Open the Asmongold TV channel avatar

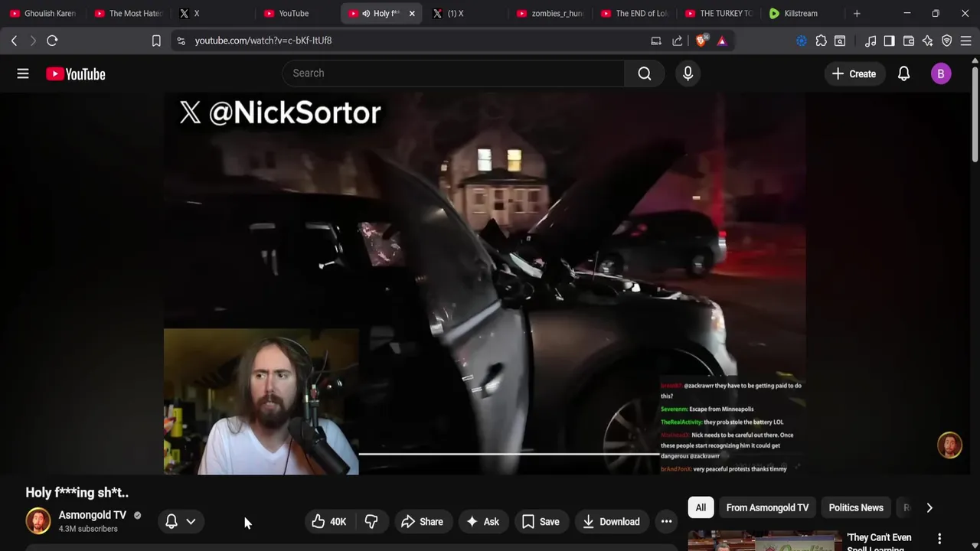tap(38, 521)
